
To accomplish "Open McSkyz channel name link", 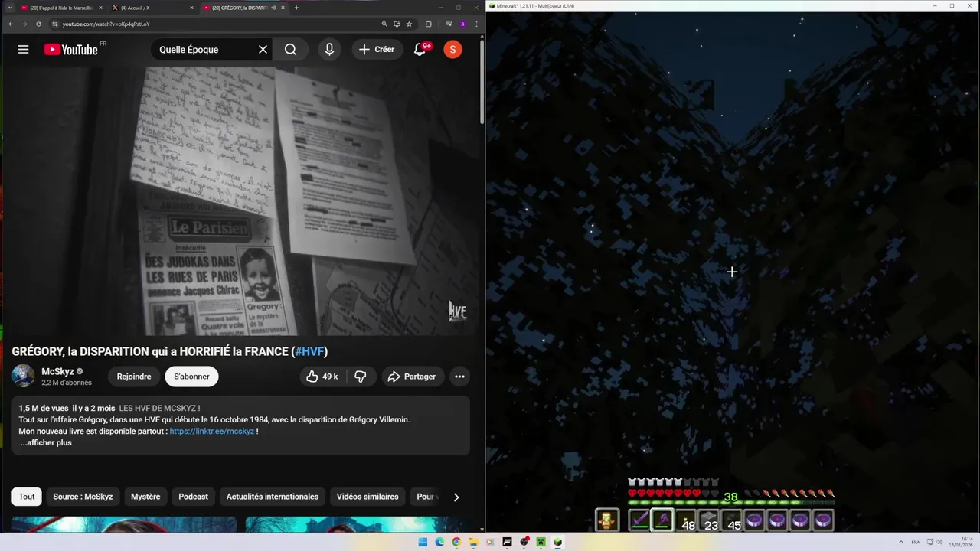I will click(x=57, y=371).
